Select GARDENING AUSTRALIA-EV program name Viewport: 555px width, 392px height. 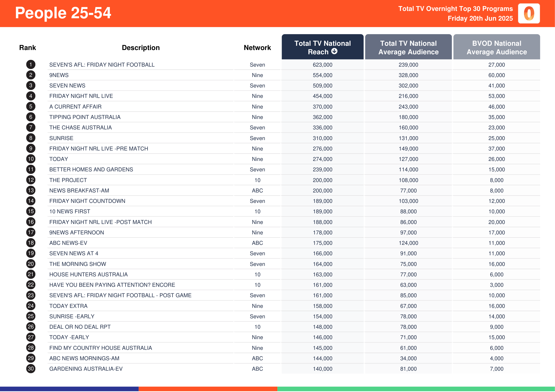point(86,369)
